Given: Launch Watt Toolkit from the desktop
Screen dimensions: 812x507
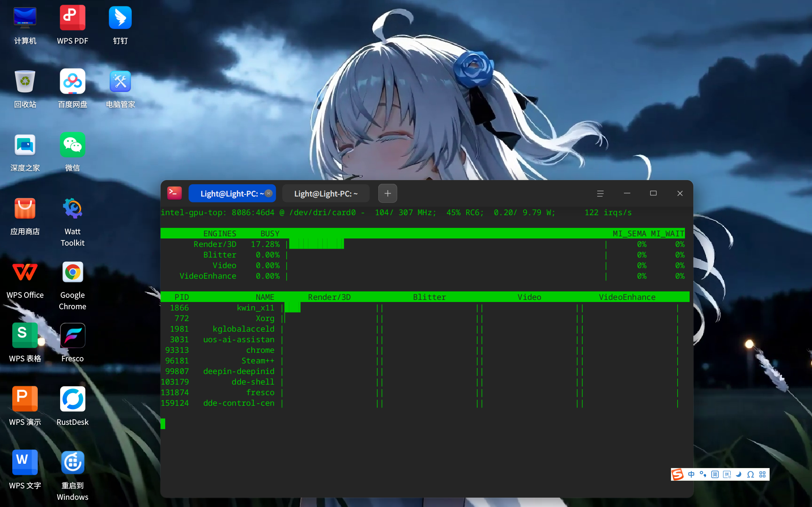Looking at the screenshot, I should (x=72, y=222).
